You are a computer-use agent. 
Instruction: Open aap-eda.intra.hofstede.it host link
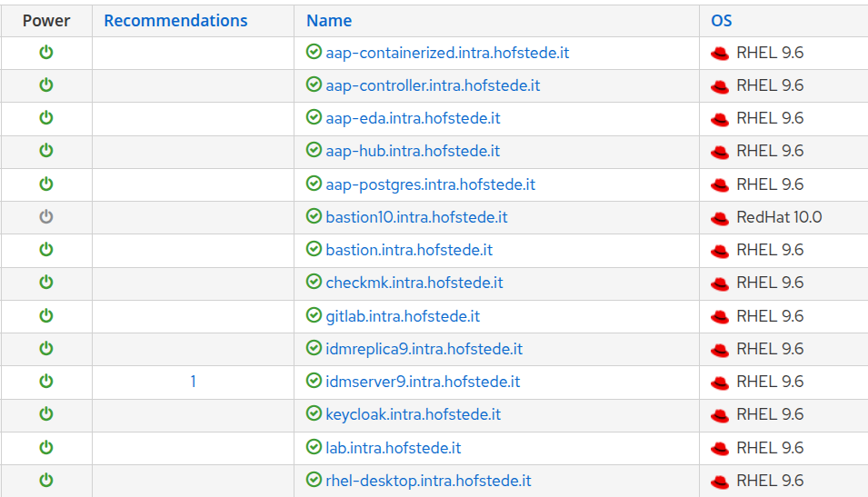(413, 118)
